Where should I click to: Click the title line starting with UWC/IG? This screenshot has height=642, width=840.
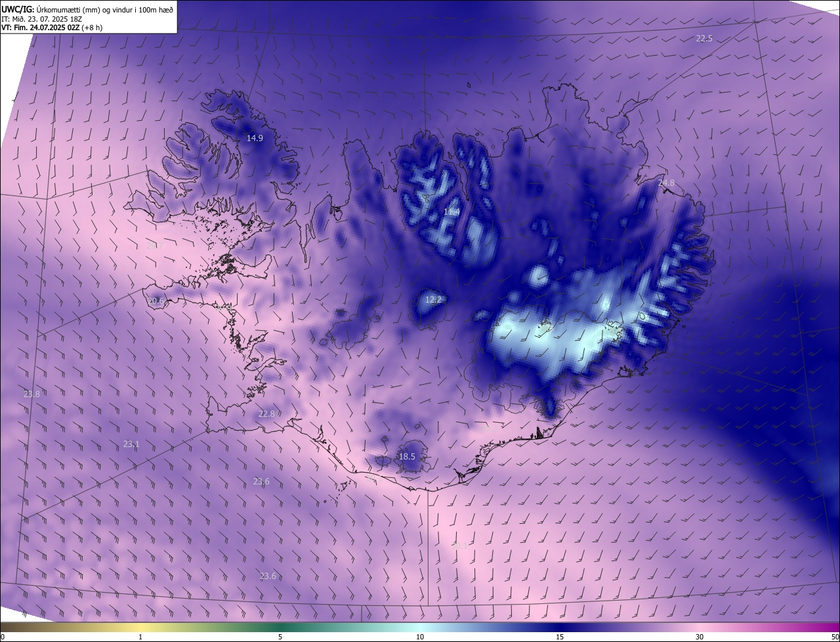(87, 9)
